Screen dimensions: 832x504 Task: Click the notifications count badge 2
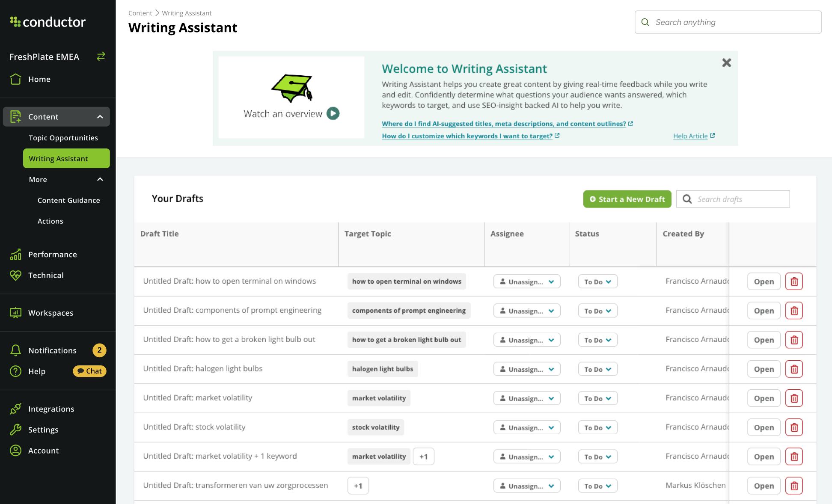pyautogui.click(x=99, y=350)
